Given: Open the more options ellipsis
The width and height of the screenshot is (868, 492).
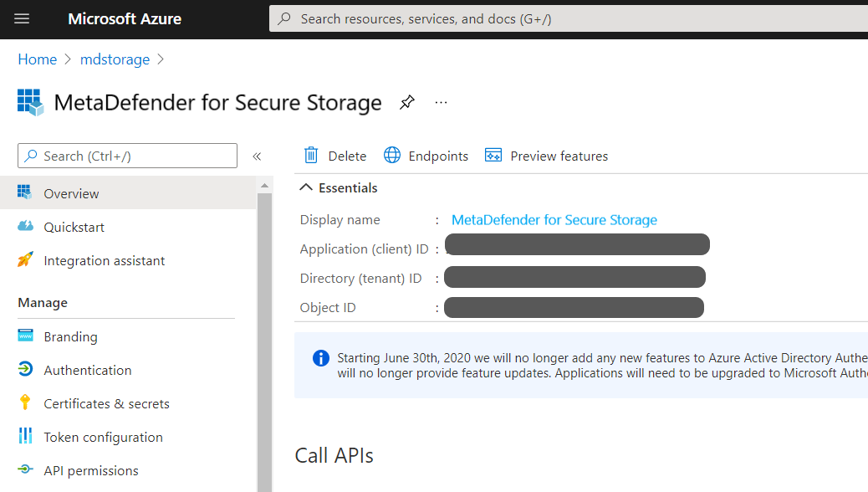Looking at the screenshot, I should [x=441, y=102].
